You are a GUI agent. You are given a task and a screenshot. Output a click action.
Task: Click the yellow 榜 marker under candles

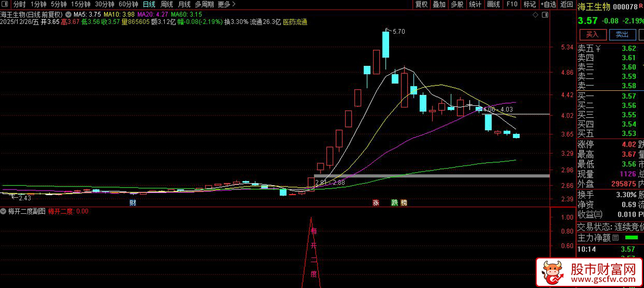tap(404, 203)
